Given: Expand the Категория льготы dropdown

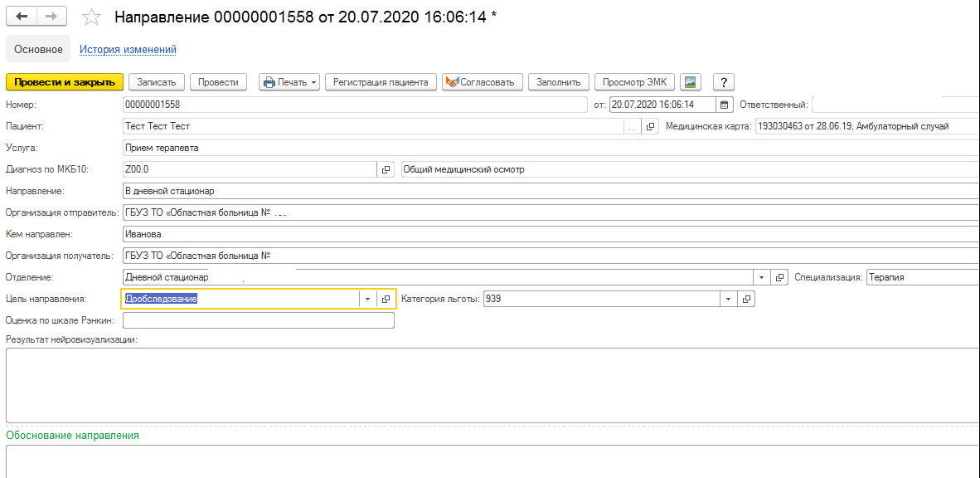Looking at the screenshot, I should (x=728, y=299).
